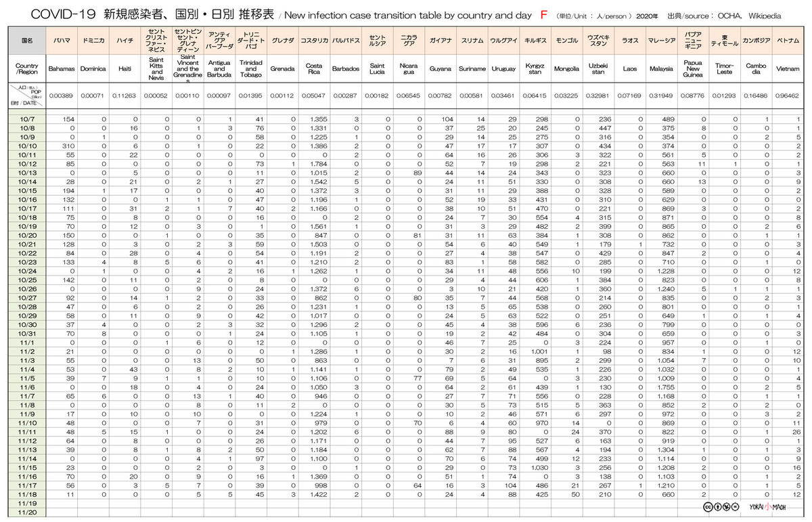The width and height of the screenshot is (812, 522).
Task: Select the 10/7 date row label
Action: coord(28,118)
